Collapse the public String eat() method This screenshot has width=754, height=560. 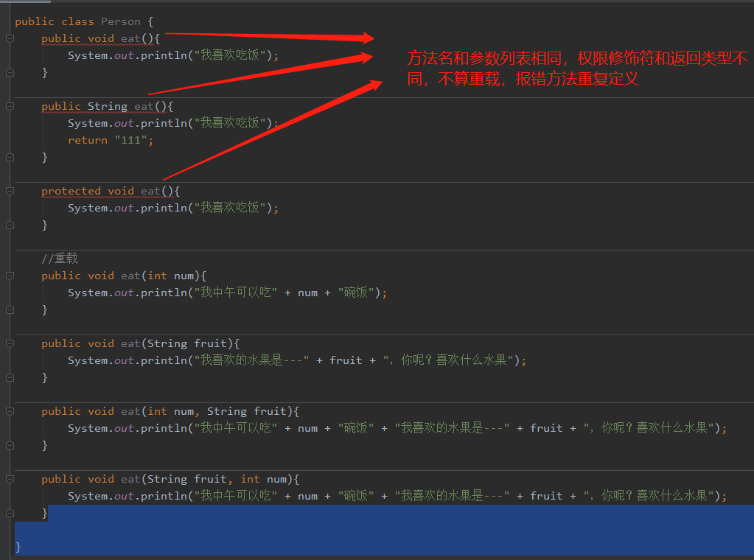pyautogui.click(x=10, y=106)
